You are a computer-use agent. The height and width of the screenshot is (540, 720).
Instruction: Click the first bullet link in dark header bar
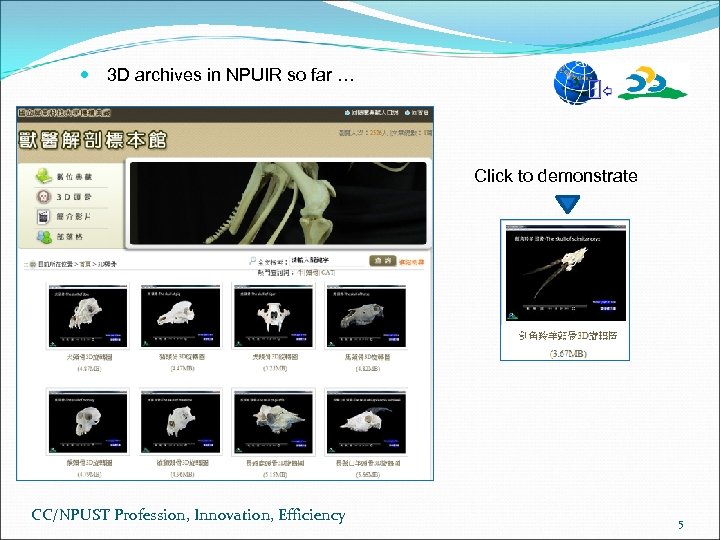(371, 112)
